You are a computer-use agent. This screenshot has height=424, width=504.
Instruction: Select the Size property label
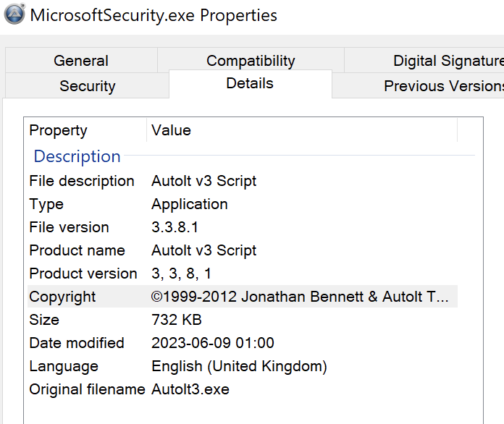pyautogui.click(x=44, y=320)
